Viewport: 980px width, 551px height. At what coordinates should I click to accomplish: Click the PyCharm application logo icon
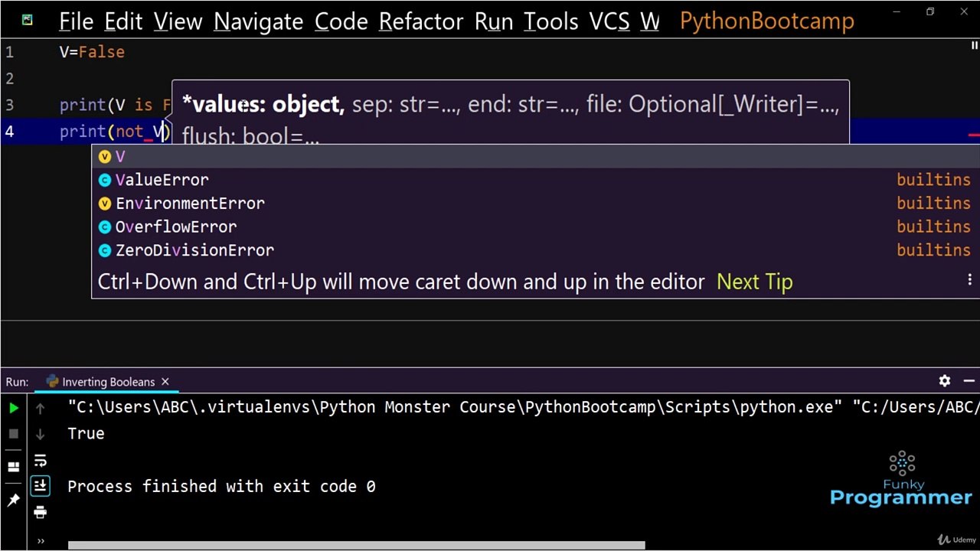point(28,20)
